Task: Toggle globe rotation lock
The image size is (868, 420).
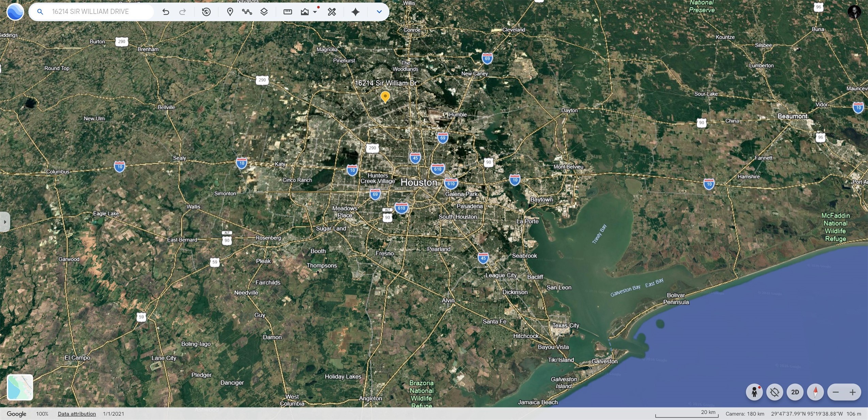Action: [775, 392]
